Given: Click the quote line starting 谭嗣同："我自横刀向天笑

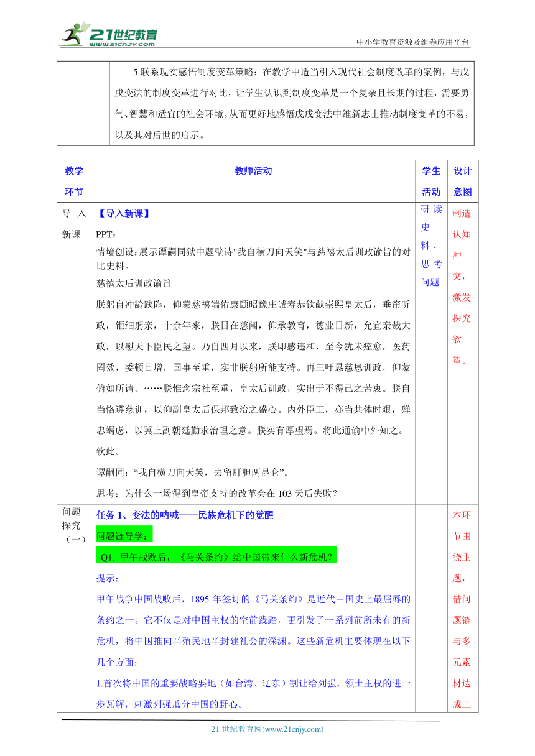Looking at the screenshot, I should pyautogui.click(x=194, y=473).
